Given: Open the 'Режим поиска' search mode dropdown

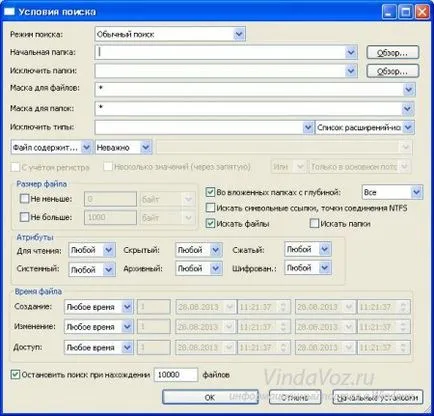Looking at the screenshot, I should tap(170, 34).
